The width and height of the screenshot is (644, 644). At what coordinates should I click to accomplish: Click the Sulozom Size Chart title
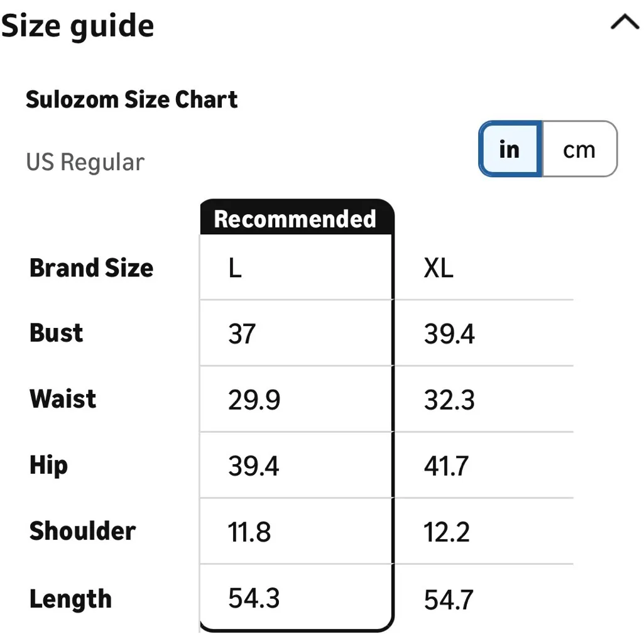[131, 99]
